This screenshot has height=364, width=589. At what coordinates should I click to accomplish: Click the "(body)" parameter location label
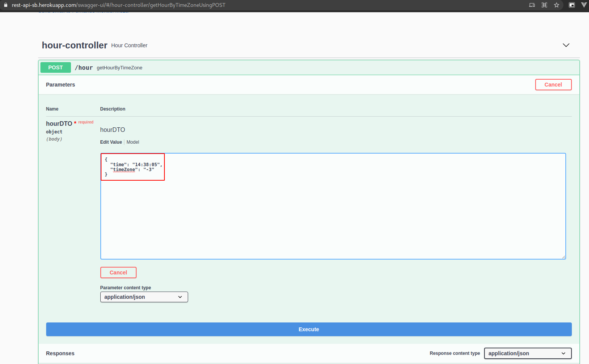tap(54, 139)
